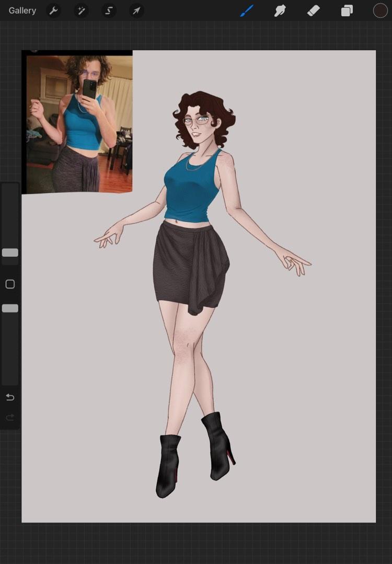Image resolution: width=392 pixels, height=564 pixels.
Task: Activate the Transform arrow tool
Action: 136,11
